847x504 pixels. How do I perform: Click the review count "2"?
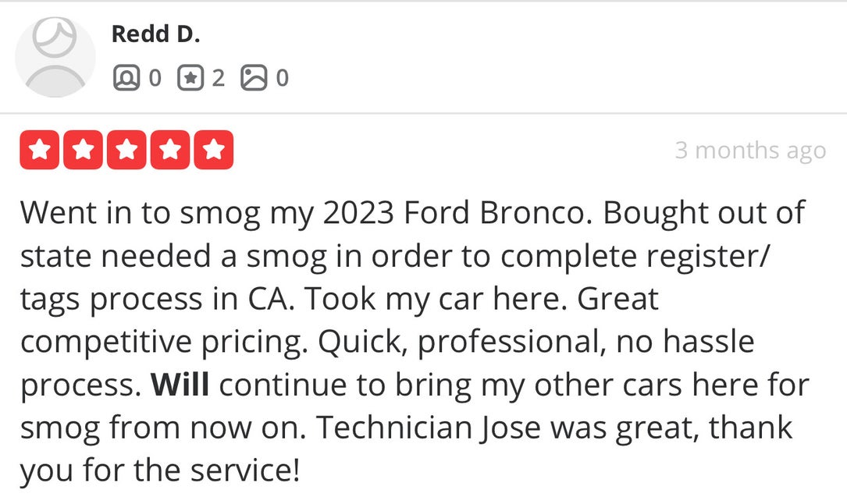[x=218, y=77]
